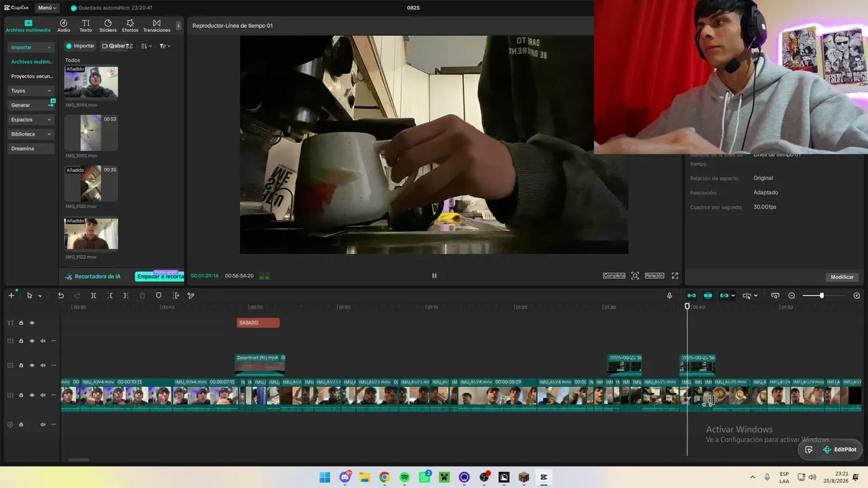Screen dimensions: 868x488
Task: Open the EditPilot assistant
Action: point(840,449)
